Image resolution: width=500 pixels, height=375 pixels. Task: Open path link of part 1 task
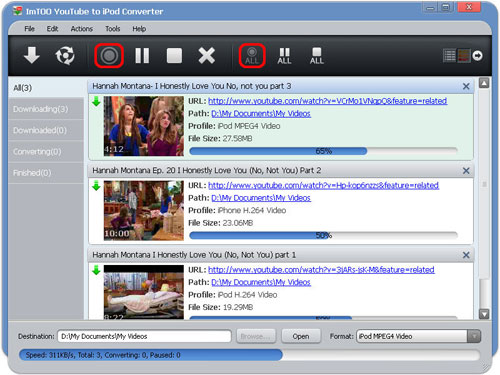pos(261,282)
